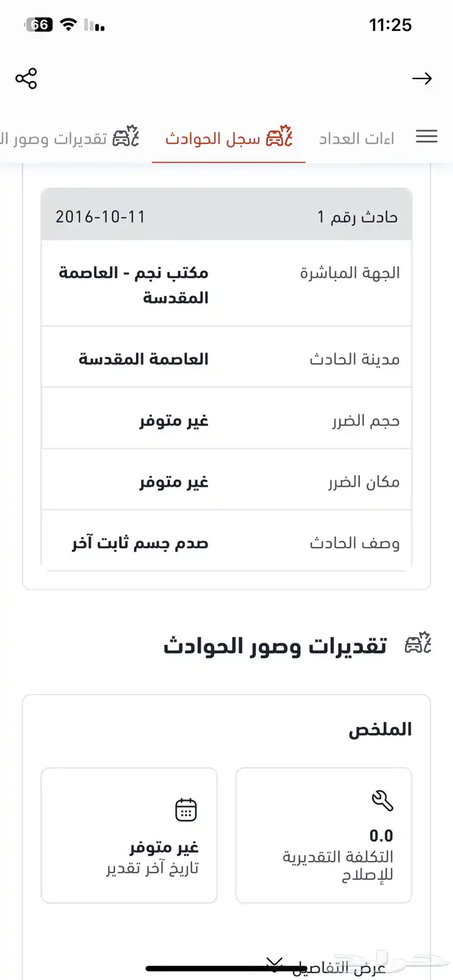
Task: Tap the التكلفة التقديرية للإصلاح card
Action: coord(324,836)
